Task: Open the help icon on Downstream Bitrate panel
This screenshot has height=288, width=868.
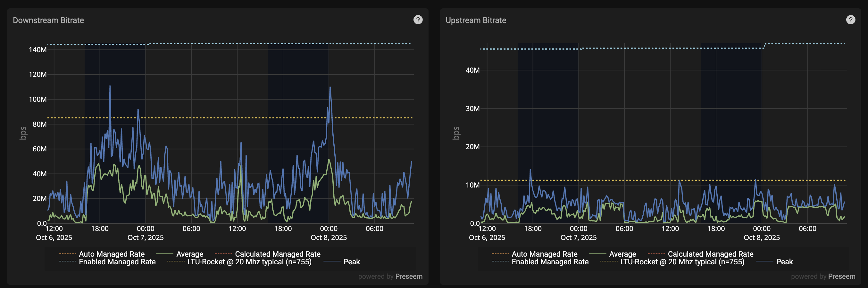Action: coord(418,20)
